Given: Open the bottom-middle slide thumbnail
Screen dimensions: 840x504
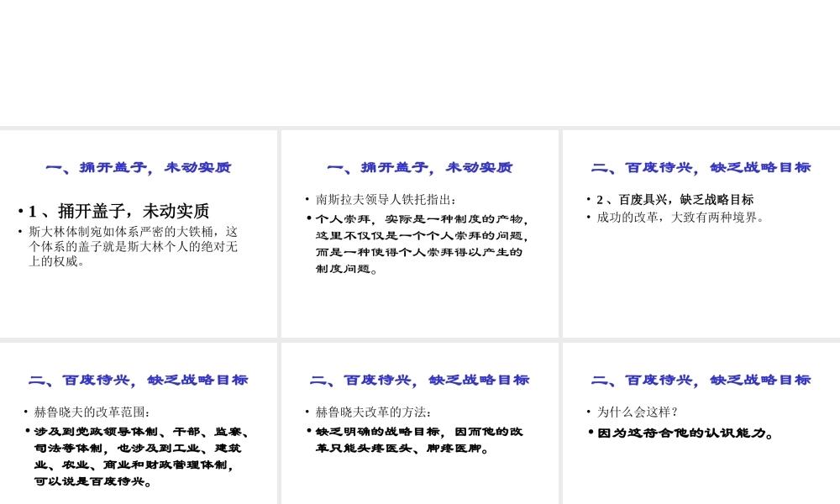Looking at the screenshot, I should [419, 420].
